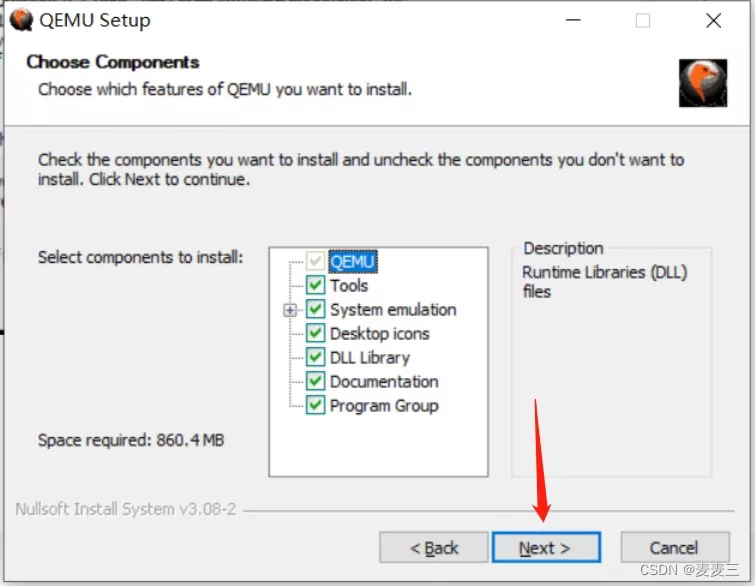Select the Tools component label
The width and height of the screenshot is (755, 586).
pos(349,286)
